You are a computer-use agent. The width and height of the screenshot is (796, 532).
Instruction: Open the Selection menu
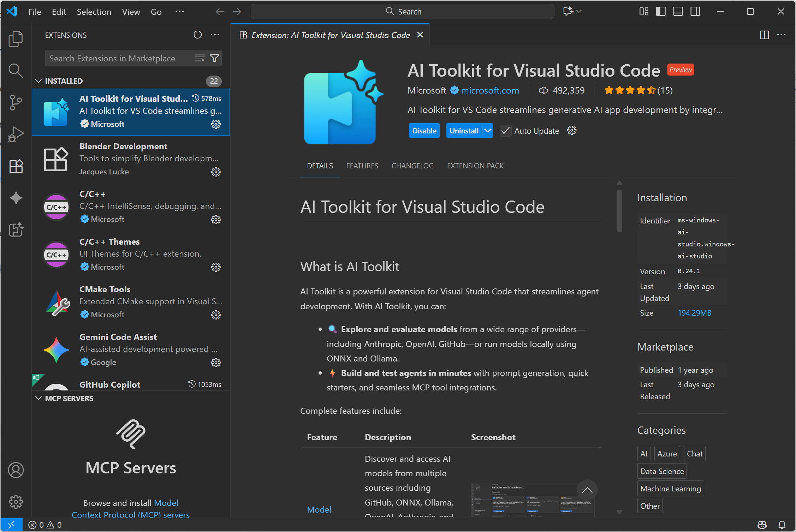coord(94,12)
